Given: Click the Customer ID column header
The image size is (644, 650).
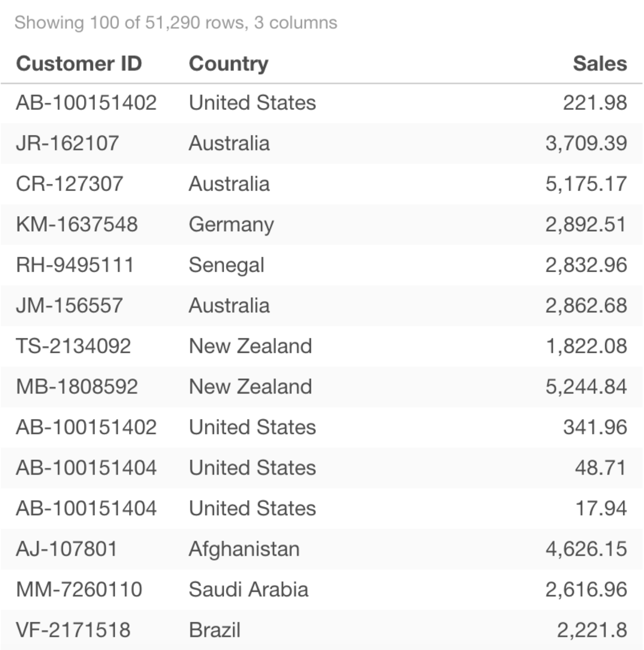Looking at the screenshot, I should tap(79, 63).
